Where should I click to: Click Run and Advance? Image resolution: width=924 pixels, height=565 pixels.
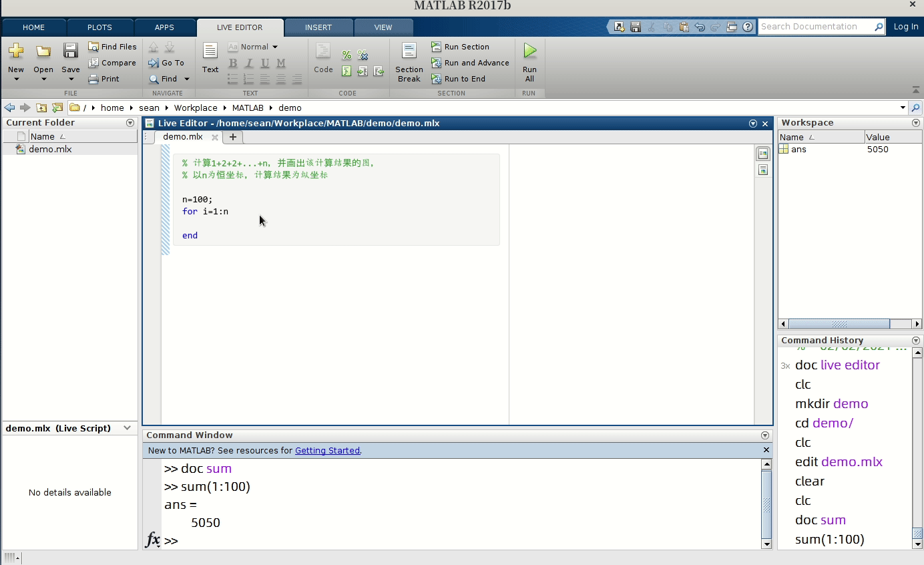coord(470,63)
